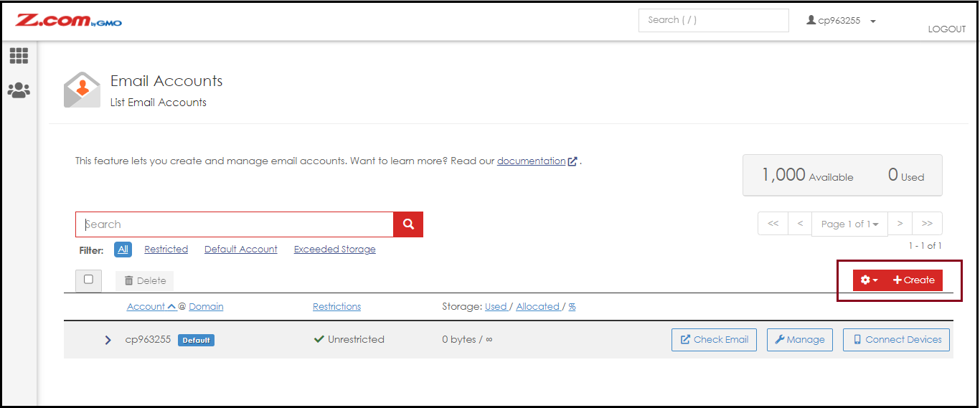Screen dimensions: 980x408
Task: Open the User Manager people icon
Action: (x=19, y=90)
